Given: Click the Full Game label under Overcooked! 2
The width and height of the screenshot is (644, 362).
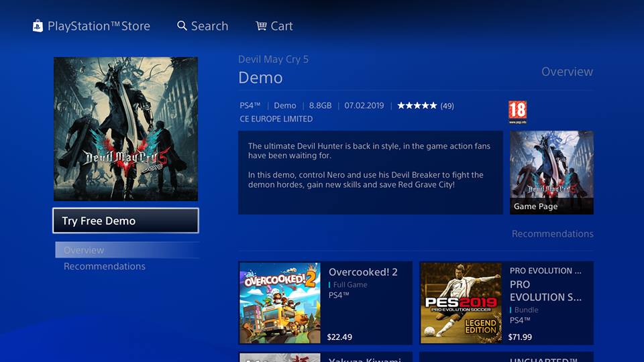Looking at the screenshot, I should pos(350,284).
